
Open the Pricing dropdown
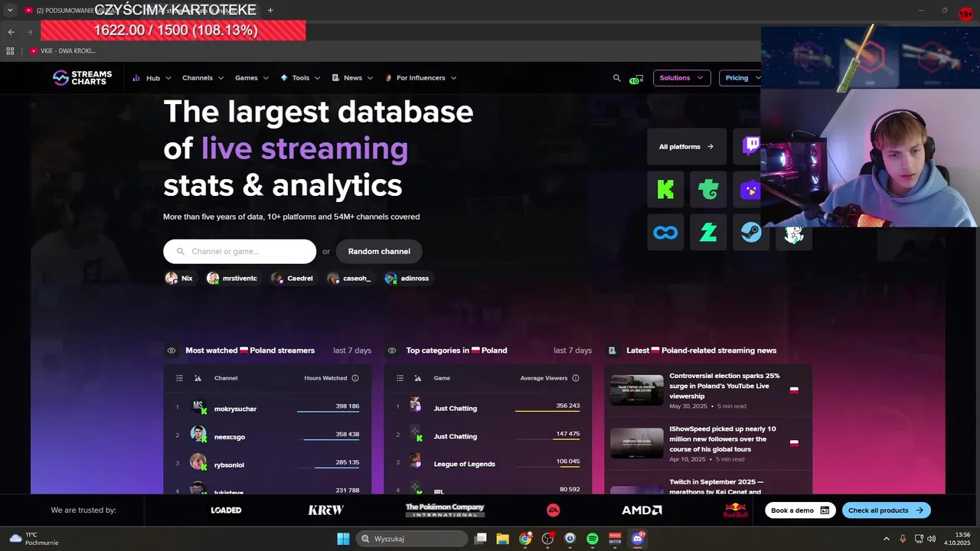pyautogui.click(x=740, y=78)
